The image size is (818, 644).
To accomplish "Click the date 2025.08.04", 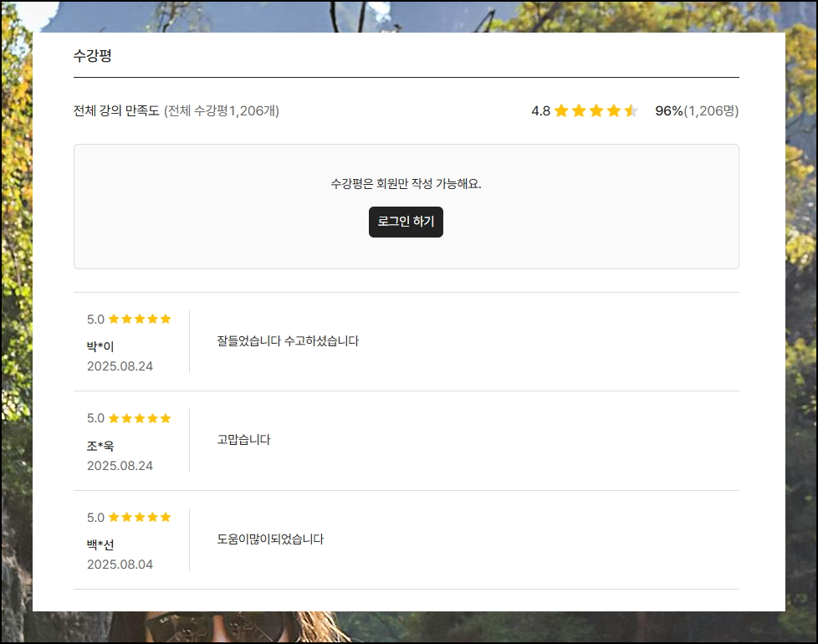I will click(120, 565).
